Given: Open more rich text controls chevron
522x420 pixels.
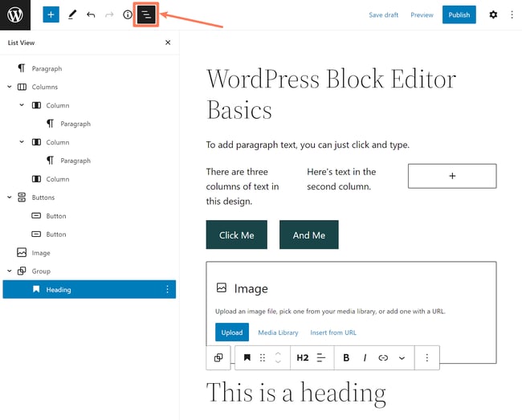Looking at the screenshot, I should 402,357.
